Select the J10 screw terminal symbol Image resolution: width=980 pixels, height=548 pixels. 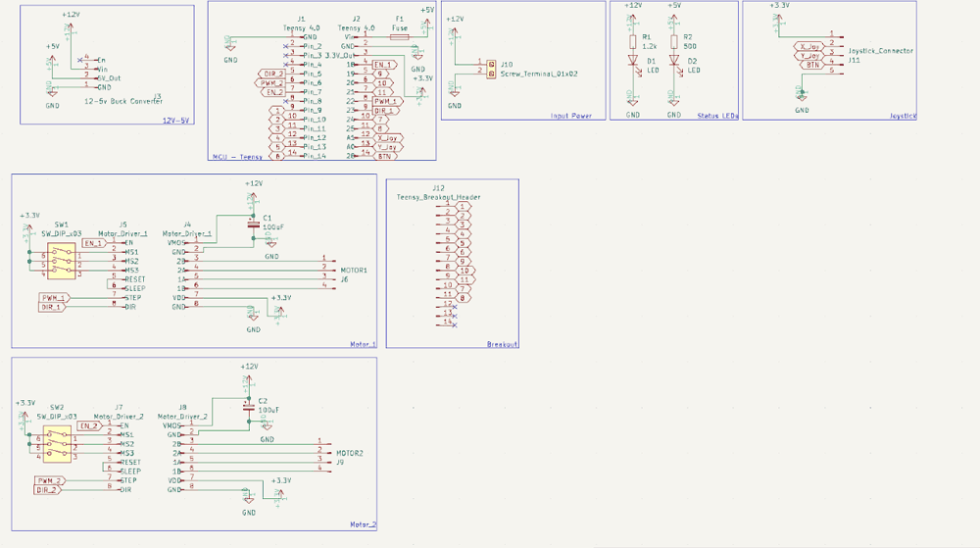click(491, 69)
